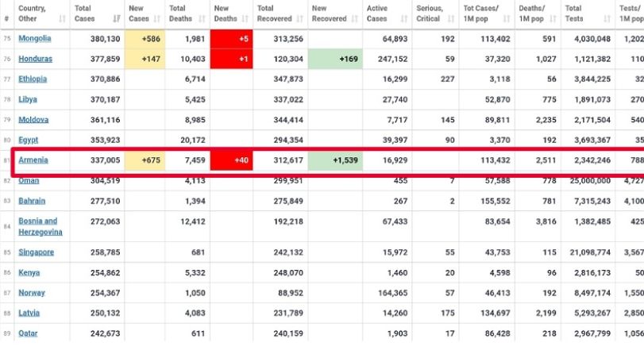This screenshot has width=644, height=362.
Task: Sort by New Recovered arrows icon
Action: coord(354,19)
